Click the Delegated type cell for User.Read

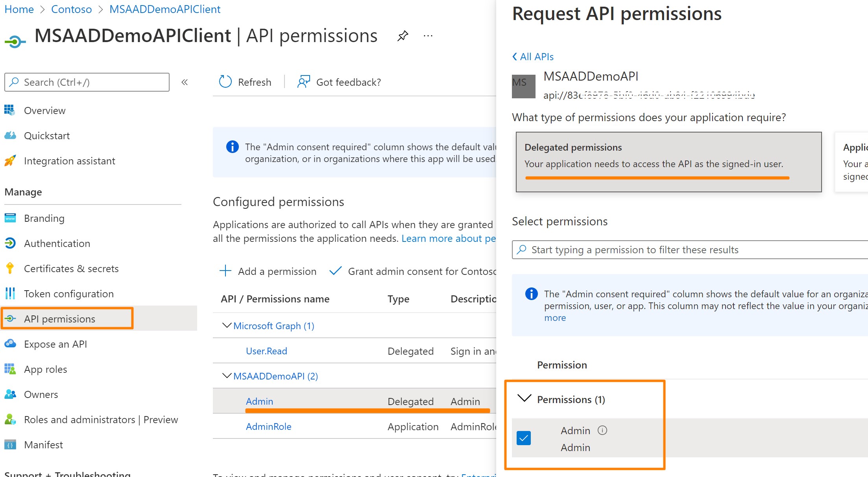(410, 351)
